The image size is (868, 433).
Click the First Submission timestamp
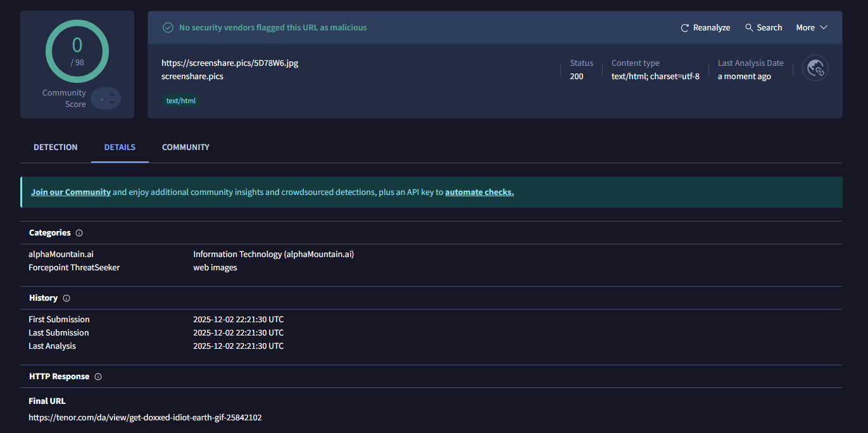click(239, 320)
